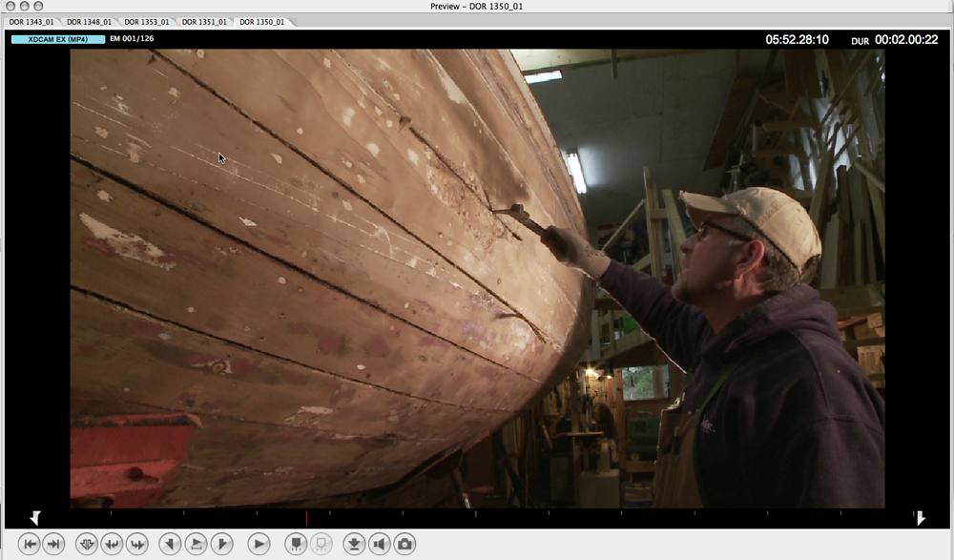Click the double-arrow down button left of the curved-arrow buttons
Image resolution: width=954 pixels, height=560 pixels.
tap(86, 544)
